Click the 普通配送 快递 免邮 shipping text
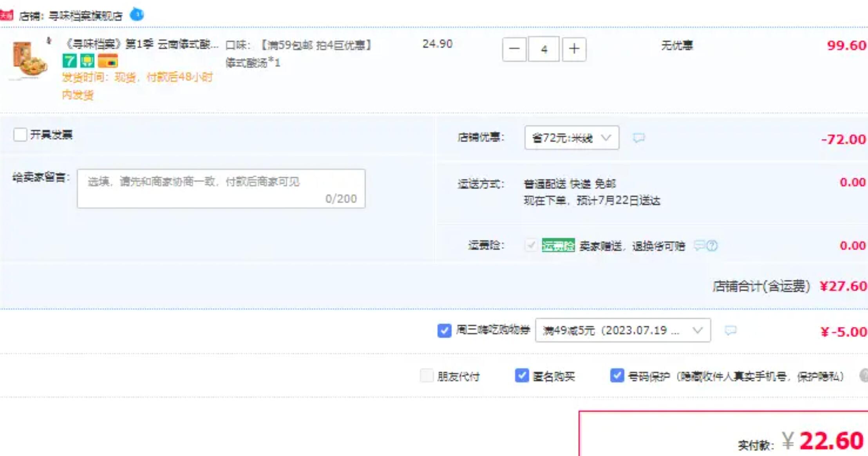 tap(570, 184)
